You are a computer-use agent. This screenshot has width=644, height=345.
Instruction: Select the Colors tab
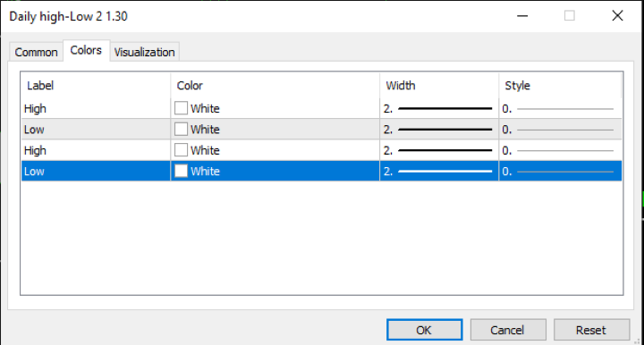pos(86,50)
